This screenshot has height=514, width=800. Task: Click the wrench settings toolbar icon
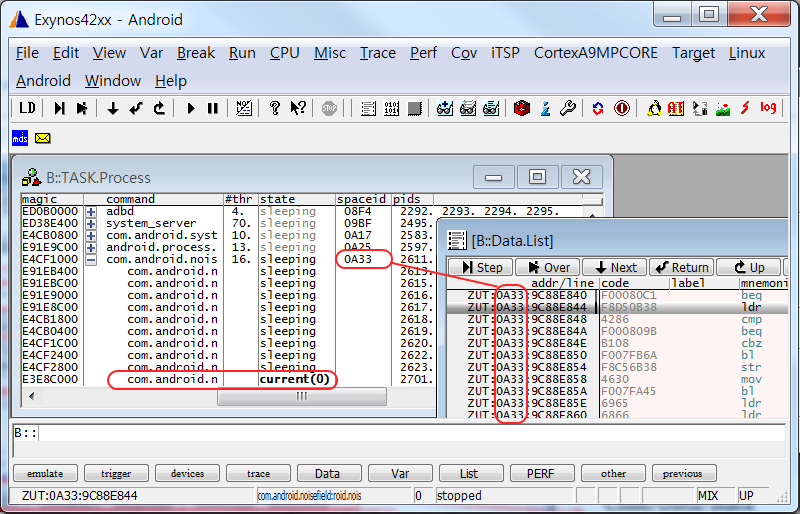(x=567, y=108)
